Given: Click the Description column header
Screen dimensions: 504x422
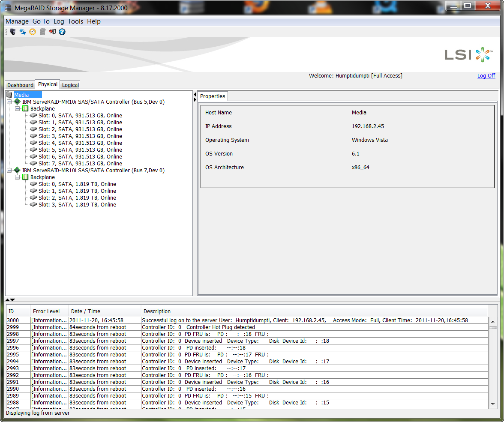Looking at the screenshot, I should pyautogui.click(x=315, y=311).
